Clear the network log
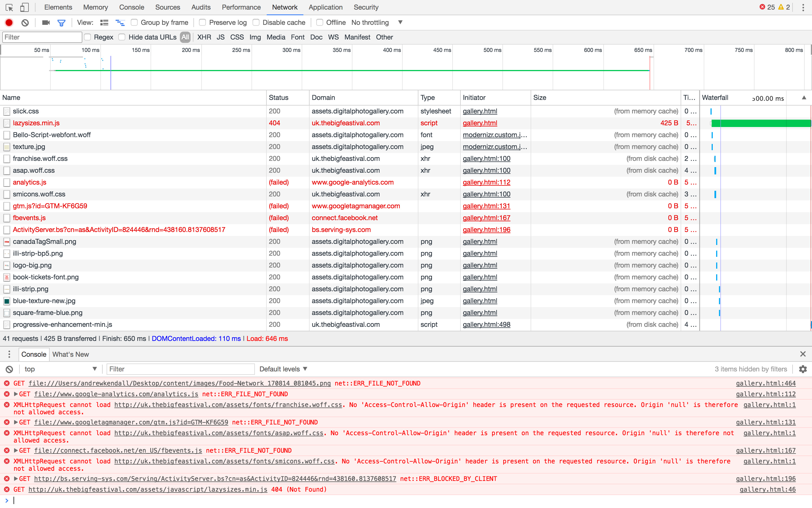 click(x=25, y=23)
